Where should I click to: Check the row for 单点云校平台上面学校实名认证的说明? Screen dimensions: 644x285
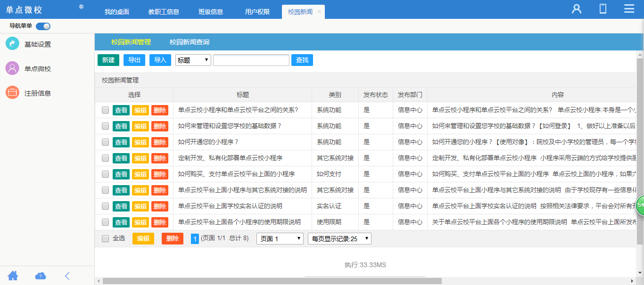click(105, 206)
